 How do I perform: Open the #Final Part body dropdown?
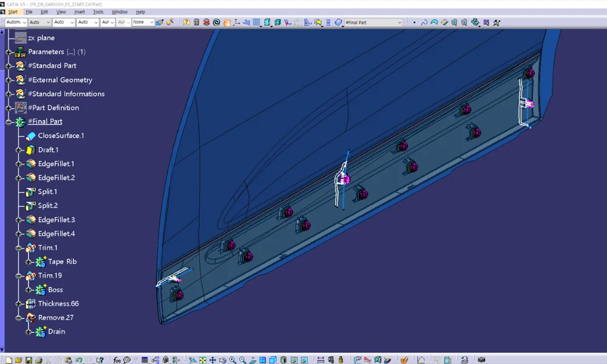399,22
